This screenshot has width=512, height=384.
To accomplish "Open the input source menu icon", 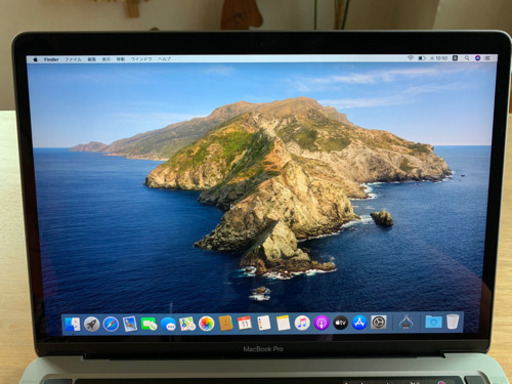I will pyautogui.click(x=455, y=58).
